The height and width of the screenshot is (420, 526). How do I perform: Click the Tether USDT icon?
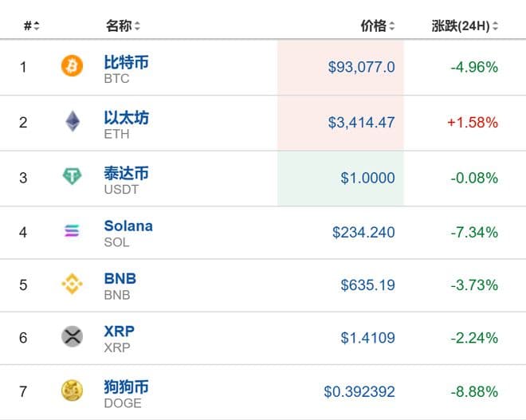72,177
